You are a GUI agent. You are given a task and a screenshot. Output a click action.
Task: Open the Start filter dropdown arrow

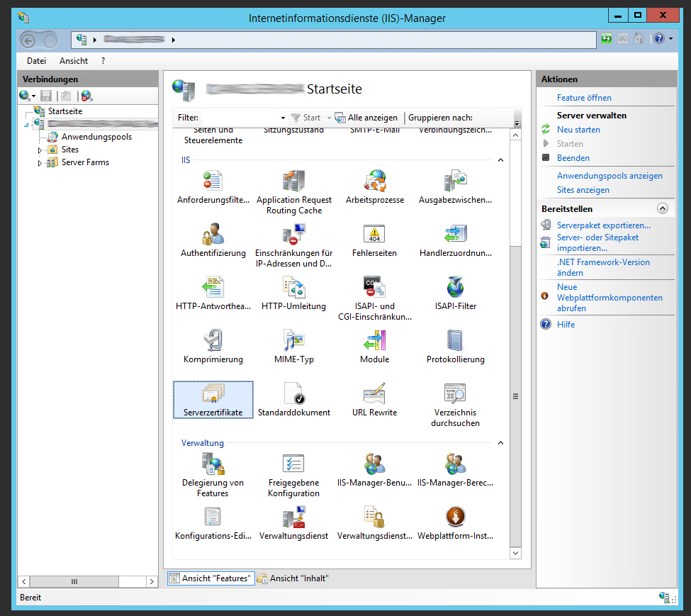329,118
